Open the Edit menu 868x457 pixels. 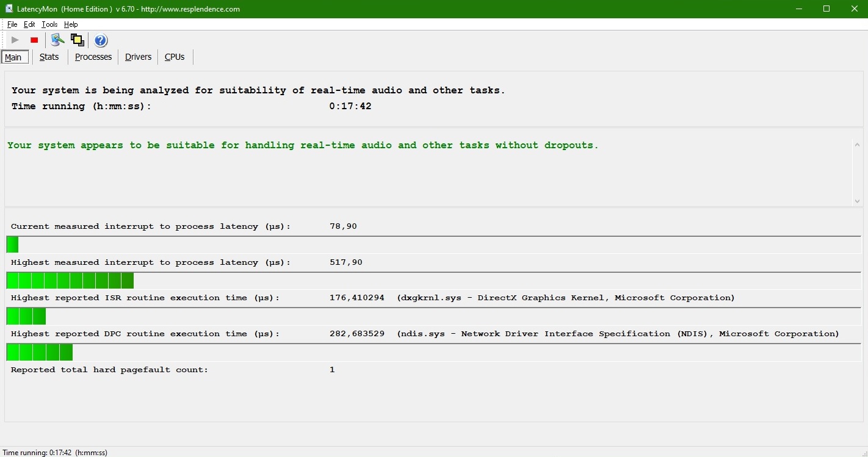(29, 24)
